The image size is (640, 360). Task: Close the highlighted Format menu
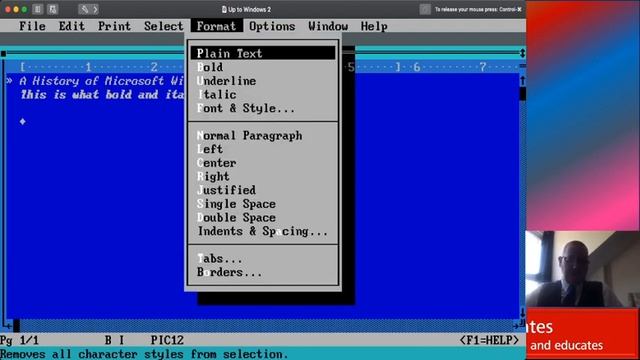[216, 26]
